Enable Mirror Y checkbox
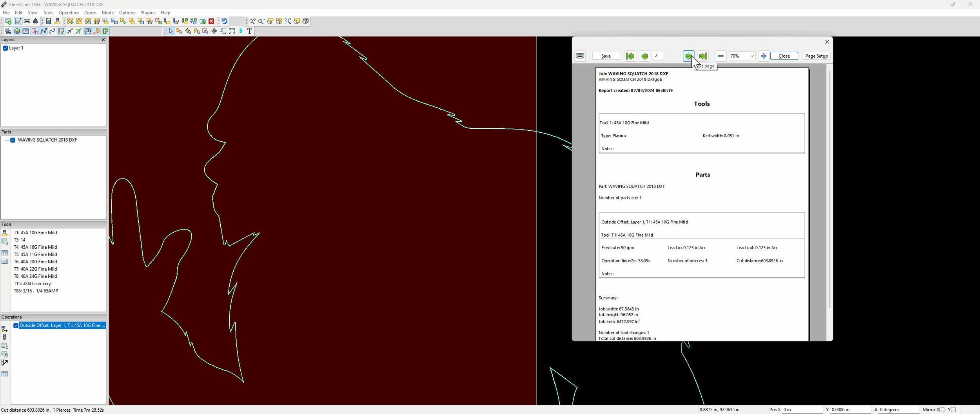The height and width of the screenshot is (414, 980). point(953,410)
